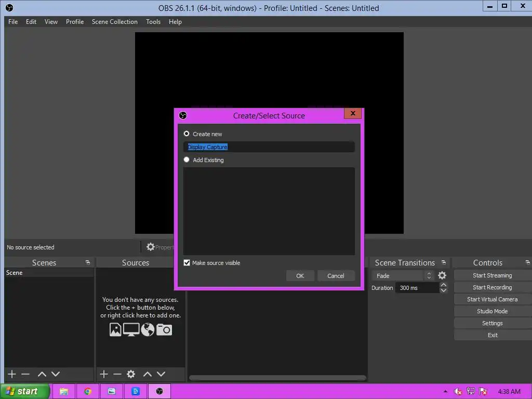Open the Help menu
This screenshot has height=399, width=532.
(175, 22)
